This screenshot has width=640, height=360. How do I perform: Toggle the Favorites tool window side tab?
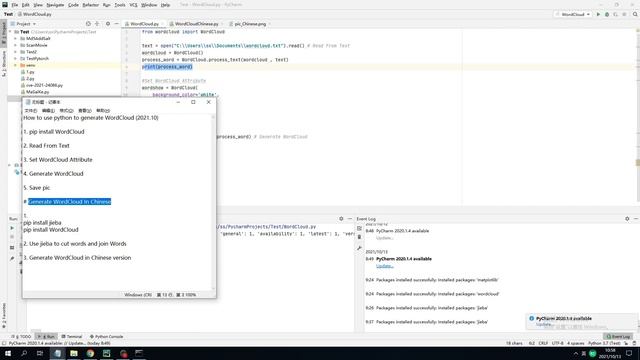[4, 316]
